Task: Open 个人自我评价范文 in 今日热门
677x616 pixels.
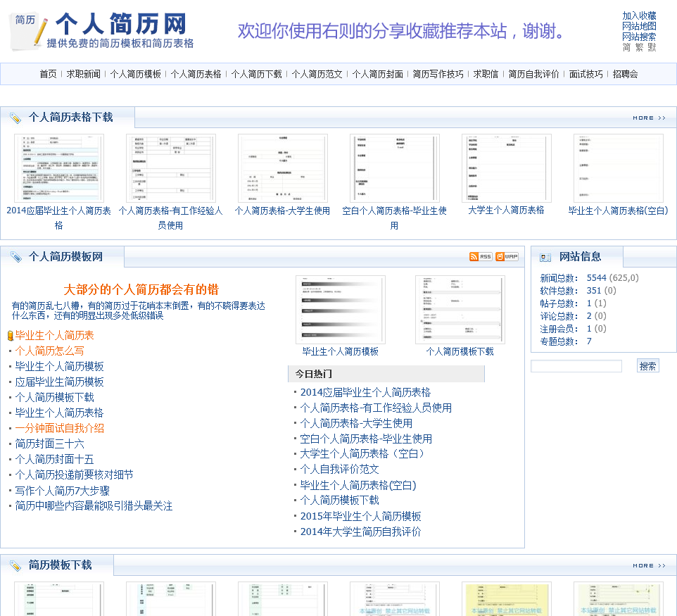Action: click(x=339, y=470)
